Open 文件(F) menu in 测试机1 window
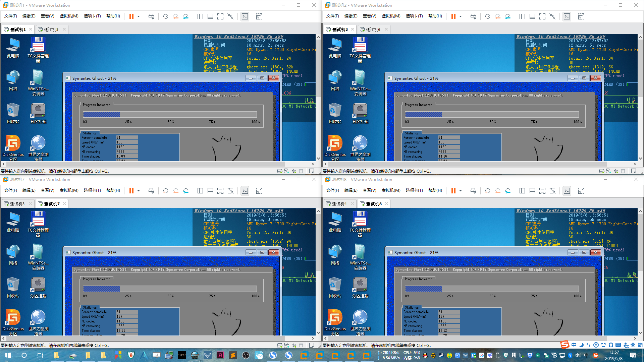This screenshot has height=362, width=644. pyautogui.click(x=10, y=16)
